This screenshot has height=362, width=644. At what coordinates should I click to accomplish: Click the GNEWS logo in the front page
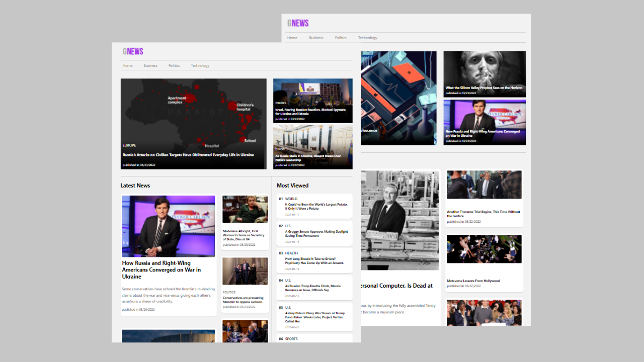coord(133,51)
